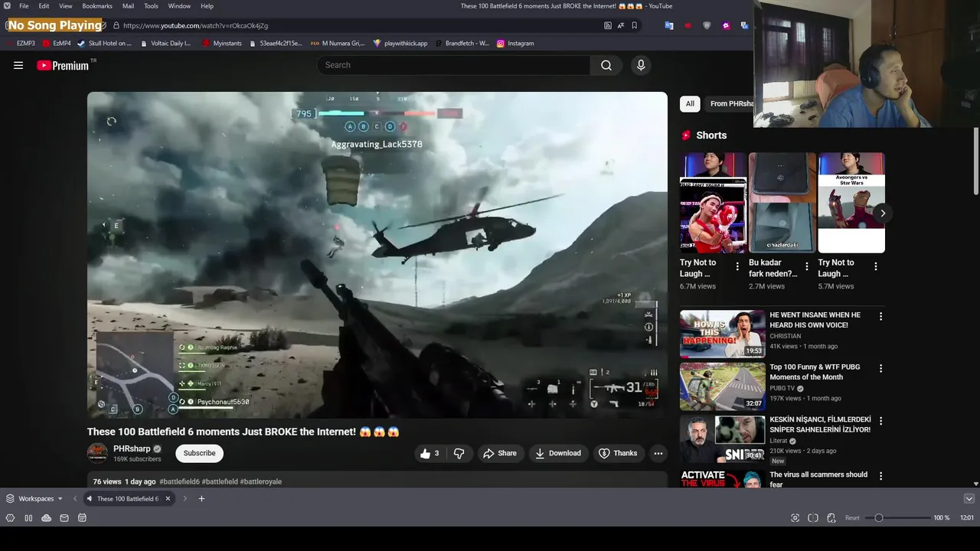Open options for first Try Not to Laugh short
Screen dimensions: 980x551
click(x=737, y=266)
